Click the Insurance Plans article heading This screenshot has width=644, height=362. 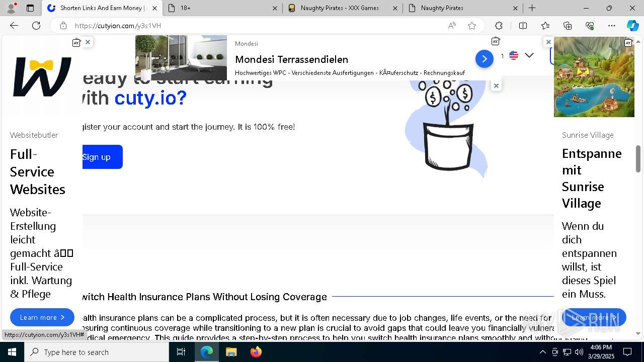[205, 297]
